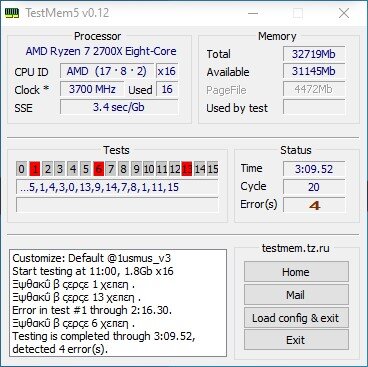The width and height of the screenshot is (368, 367).
Task: Select test box 4
Action: [x=73, y=169]
